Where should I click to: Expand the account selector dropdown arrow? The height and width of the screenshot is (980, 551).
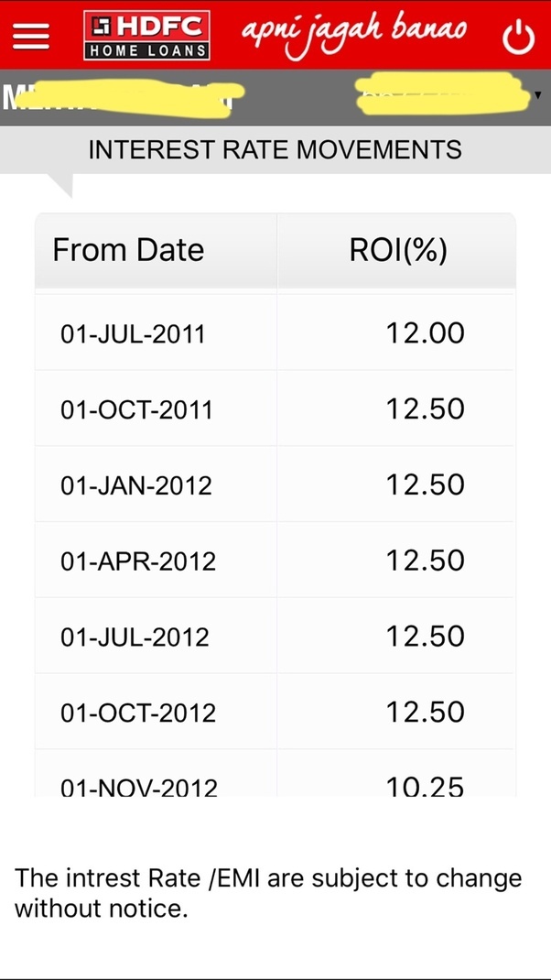tap(538, 95)
